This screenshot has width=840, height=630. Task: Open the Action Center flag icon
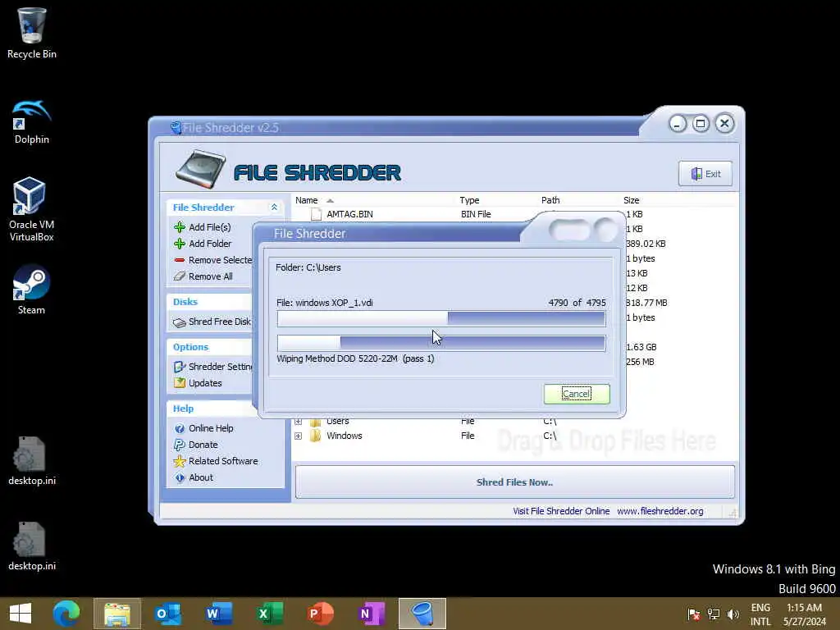point(694,614)
